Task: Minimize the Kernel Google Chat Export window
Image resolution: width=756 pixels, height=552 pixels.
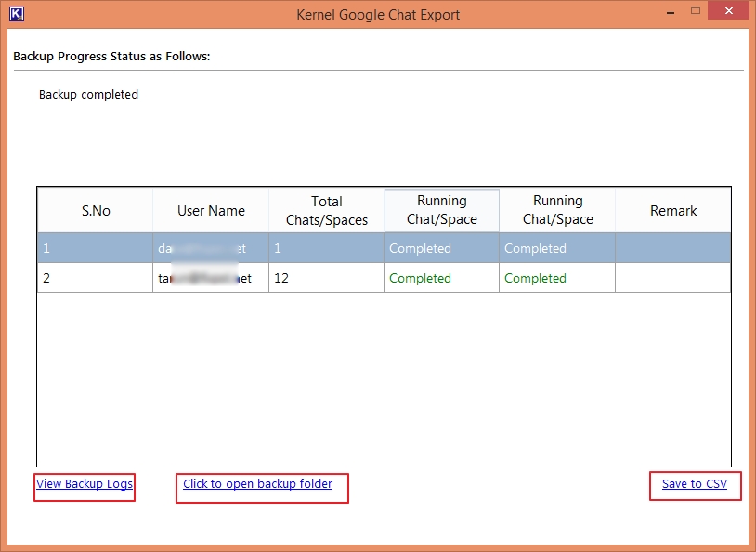Action: pos(671,13)
